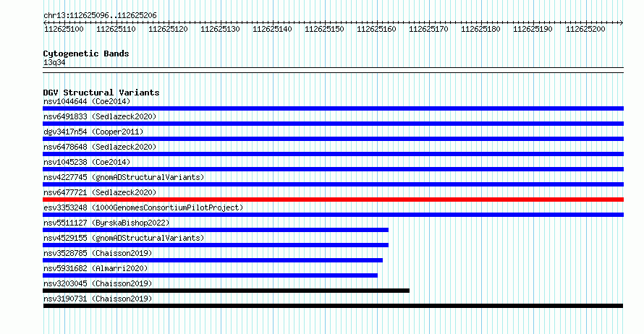This screenshot has height=334, width=644.
Task: Click the nsv3190731 (Chaisson2019) variant label
Action: click(x=98, y=299)
